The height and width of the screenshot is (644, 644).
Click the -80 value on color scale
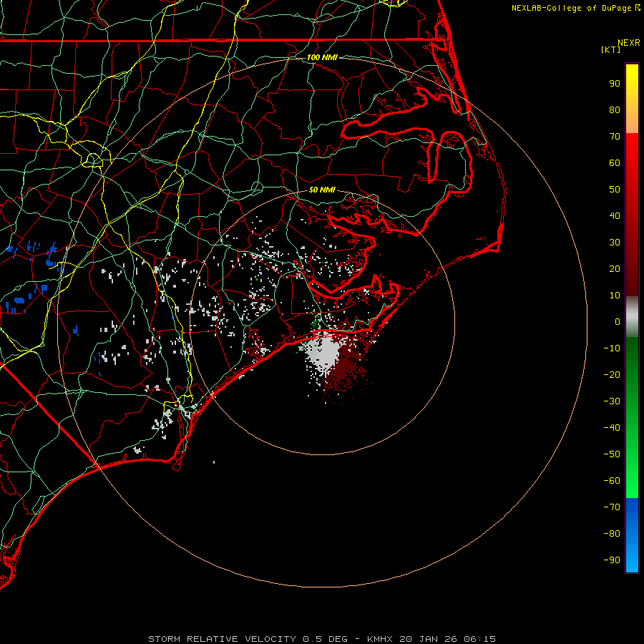click(x=612, y=534)
